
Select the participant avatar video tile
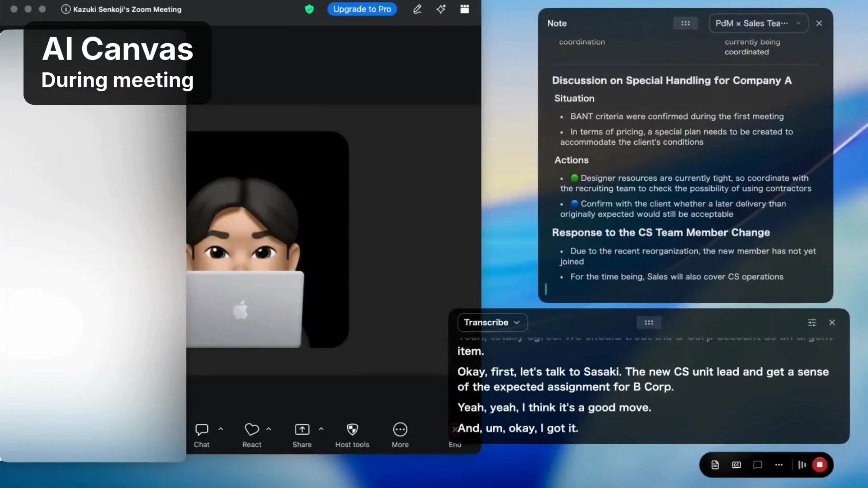coord(267,239)
